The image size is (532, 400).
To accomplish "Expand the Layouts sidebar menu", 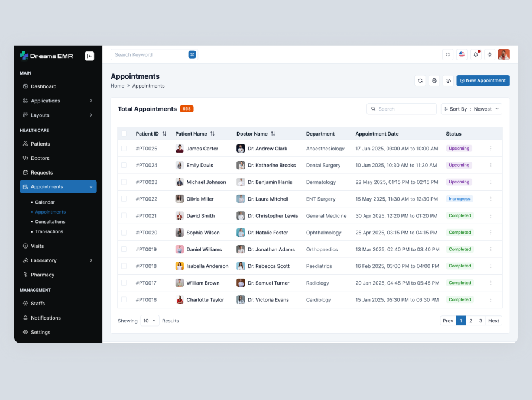I will pyautogui.click(x=58, y=115).
